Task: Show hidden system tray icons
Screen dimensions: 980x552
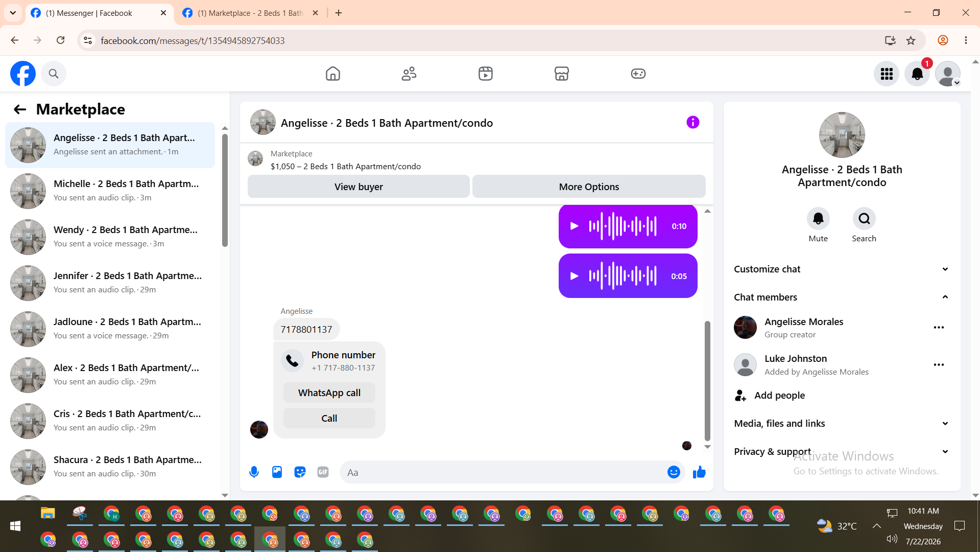Action: coord(876,526)
